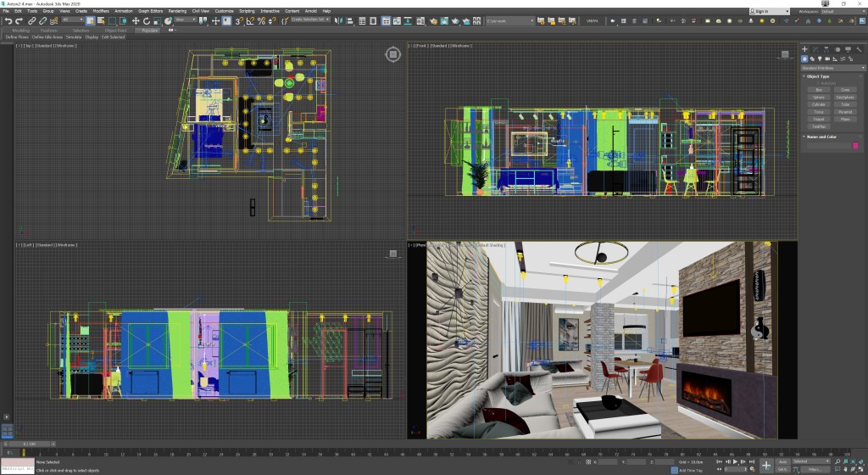Viewport: 868px width, 475px height.
Task: Open the Standard Primitives dropdown
Action: 832,68
